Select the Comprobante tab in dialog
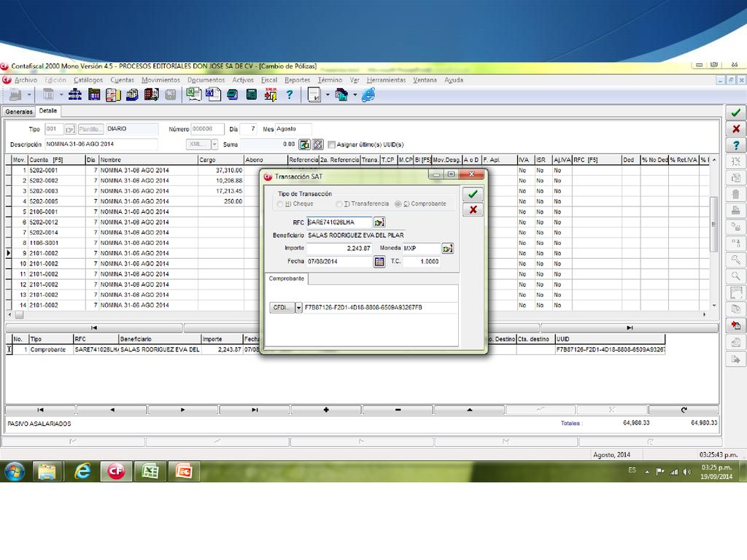The image size is (747, 560). tap(286, 279)
